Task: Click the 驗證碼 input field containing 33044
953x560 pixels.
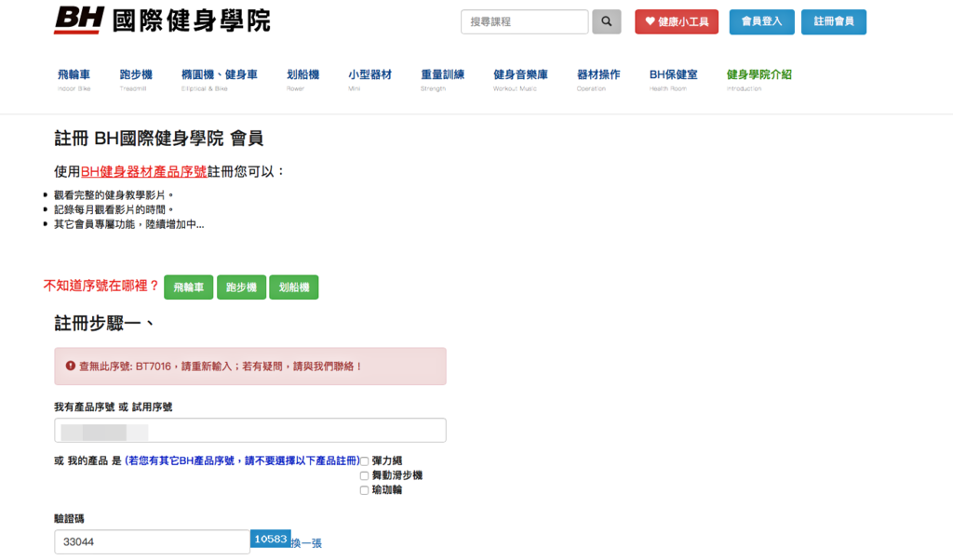Action: click(152, 541)
